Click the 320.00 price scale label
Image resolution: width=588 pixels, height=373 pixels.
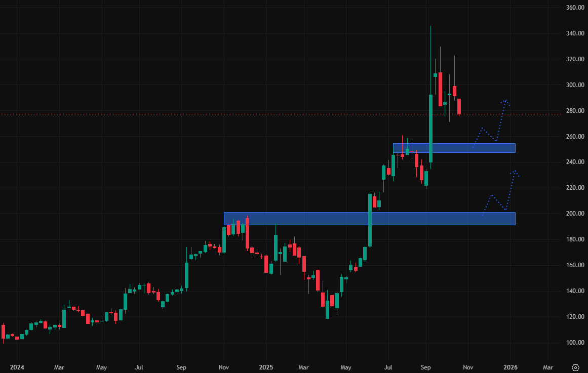(575, 59)
